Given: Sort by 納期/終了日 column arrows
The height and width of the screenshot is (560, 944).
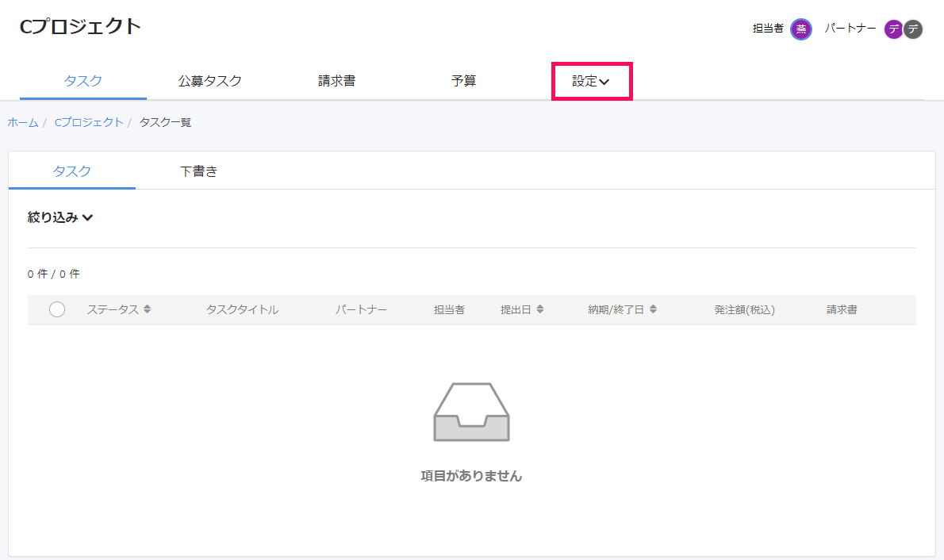Looking at the screenshot, I should click(x=653, y=309).
